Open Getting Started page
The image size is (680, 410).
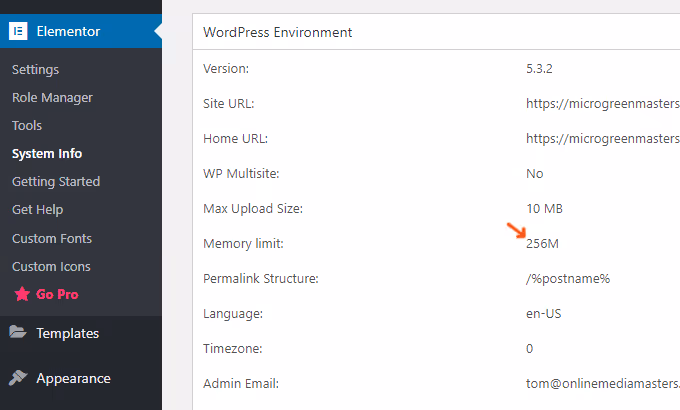56,181
